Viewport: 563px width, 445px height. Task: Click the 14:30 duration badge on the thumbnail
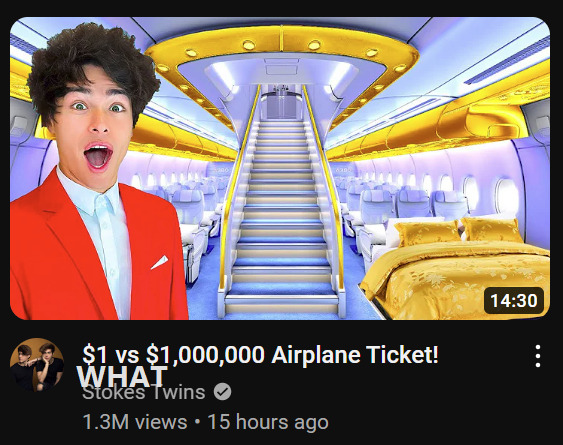(x=514, y=300)
